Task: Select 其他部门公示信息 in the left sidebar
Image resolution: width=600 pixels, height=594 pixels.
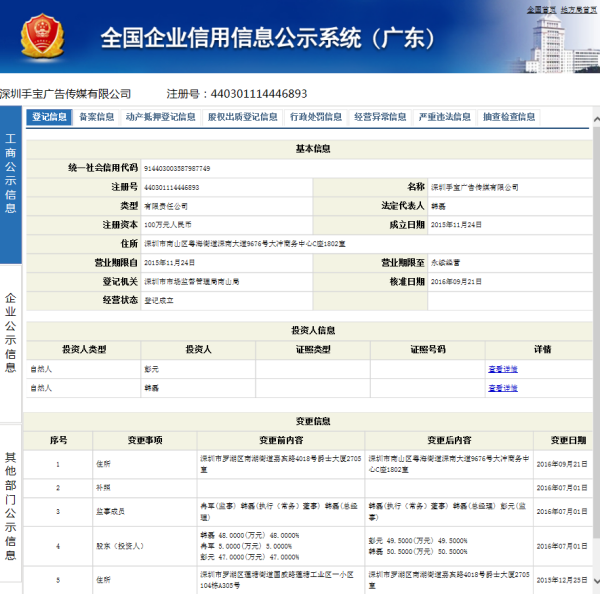Action: tap(11, 503)
